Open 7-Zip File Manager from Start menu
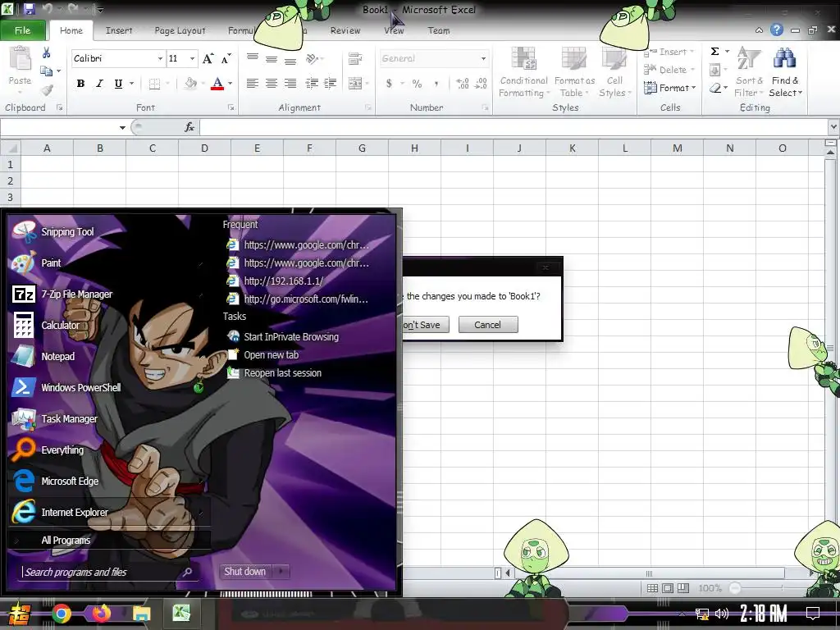Screen dimensions: 840x630 click(63, 294)
